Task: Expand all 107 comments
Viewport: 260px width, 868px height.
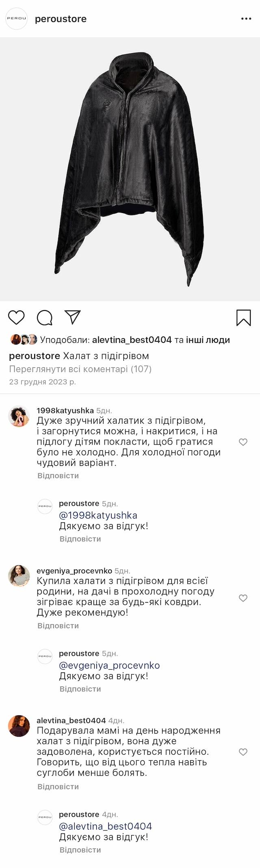Action: tap(80, 369)
